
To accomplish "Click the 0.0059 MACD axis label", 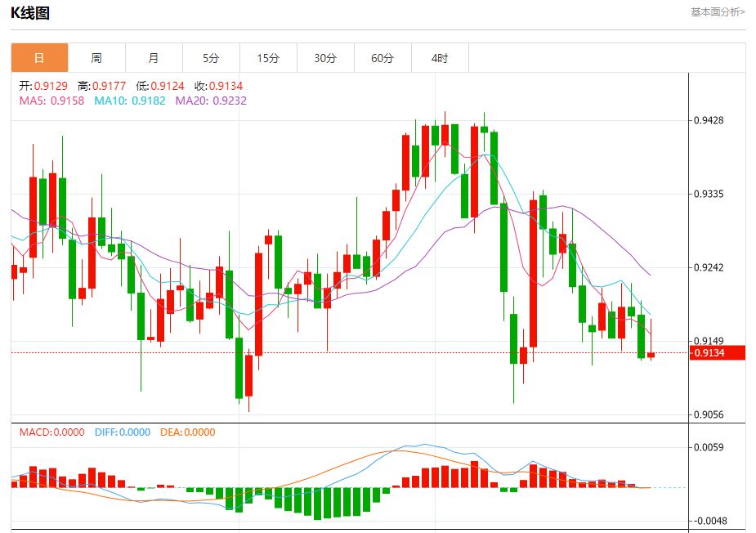I will coord(709,447).
